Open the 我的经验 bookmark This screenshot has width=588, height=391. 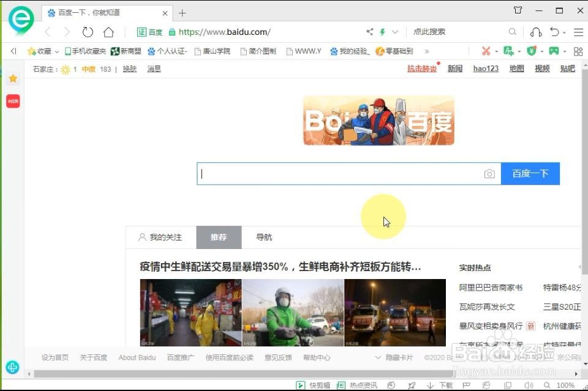click(x=350, y=51)
